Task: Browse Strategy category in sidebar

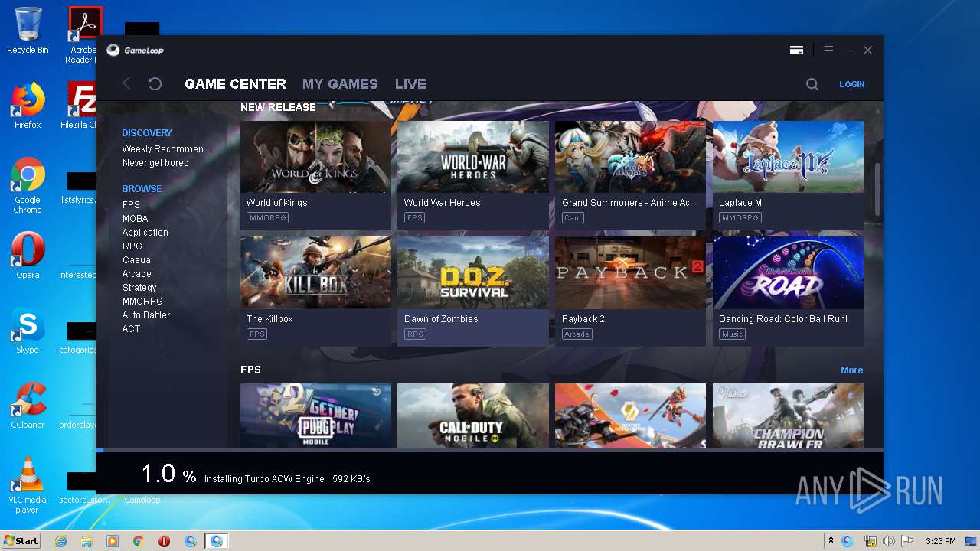Action: (139, 288)
